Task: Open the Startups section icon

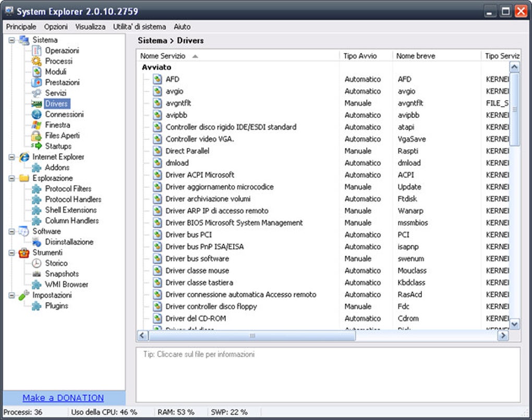Action: [x=35, y=146]
